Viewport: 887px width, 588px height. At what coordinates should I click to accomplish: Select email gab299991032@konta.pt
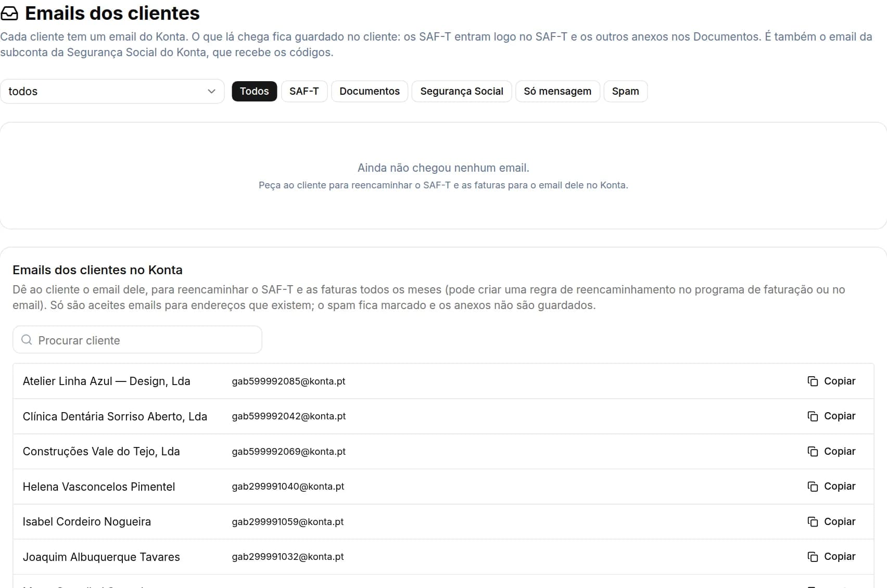click(288, 557)
